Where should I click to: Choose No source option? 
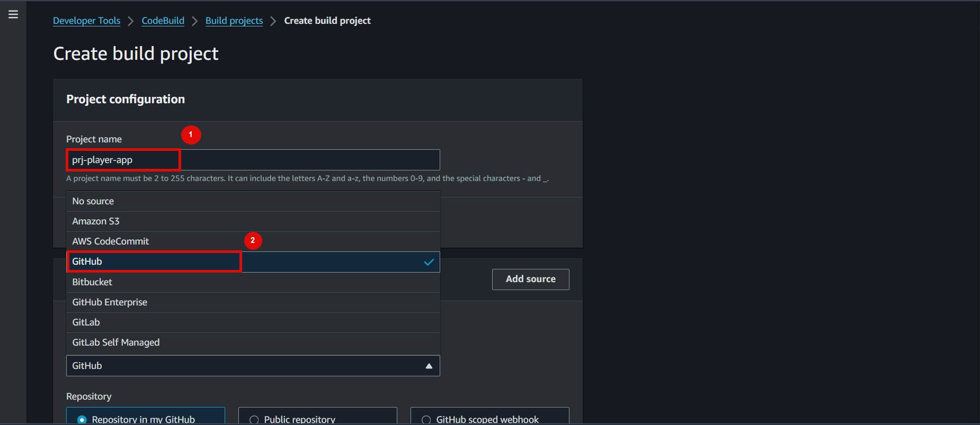(x=253, y=201)
